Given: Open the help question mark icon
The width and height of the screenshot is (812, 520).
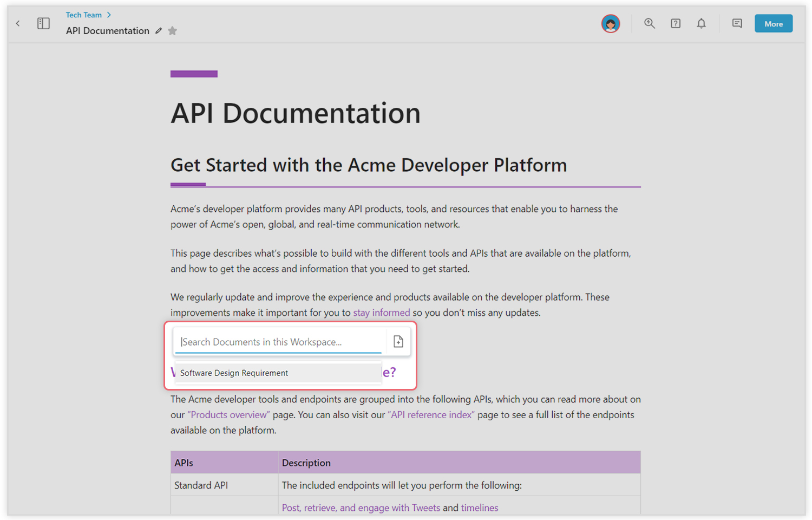Looking at the screenshot, I should click(x=676, y=23).
